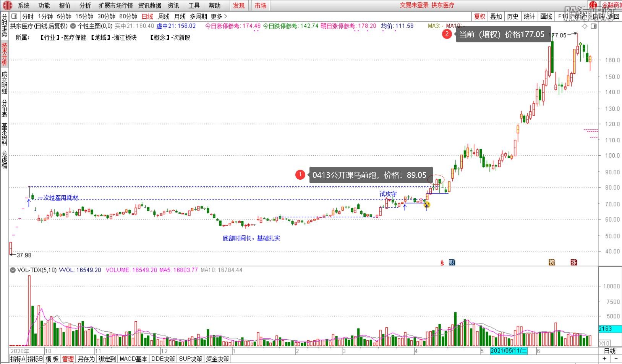Image resolution: width=622 pixels, height=364 pixels.
Task: Click the diamond icon at chart top-right
Action: (585, 26)
